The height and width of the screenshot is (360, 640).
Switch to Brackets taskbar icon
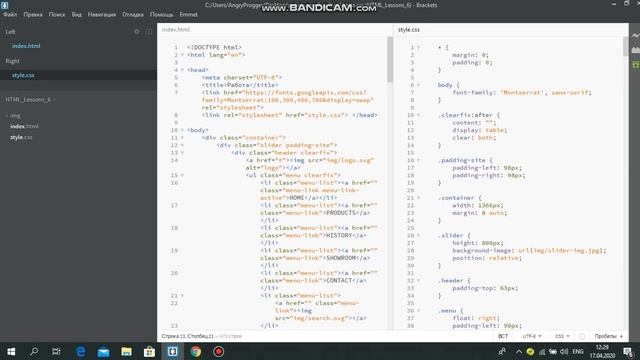coord(172,351)
